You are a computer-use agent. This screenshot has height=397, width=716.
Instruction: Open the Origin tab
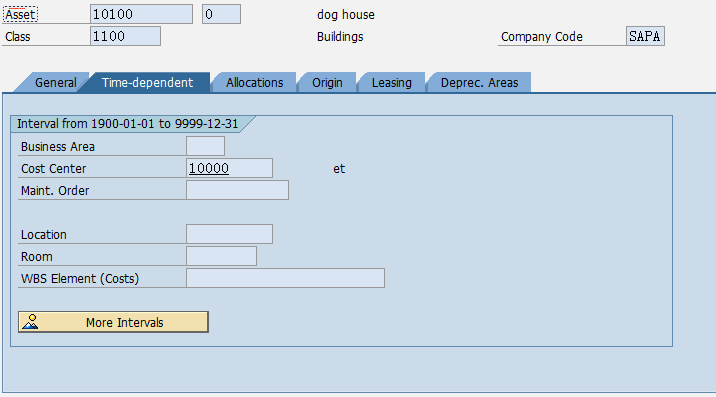327,83
